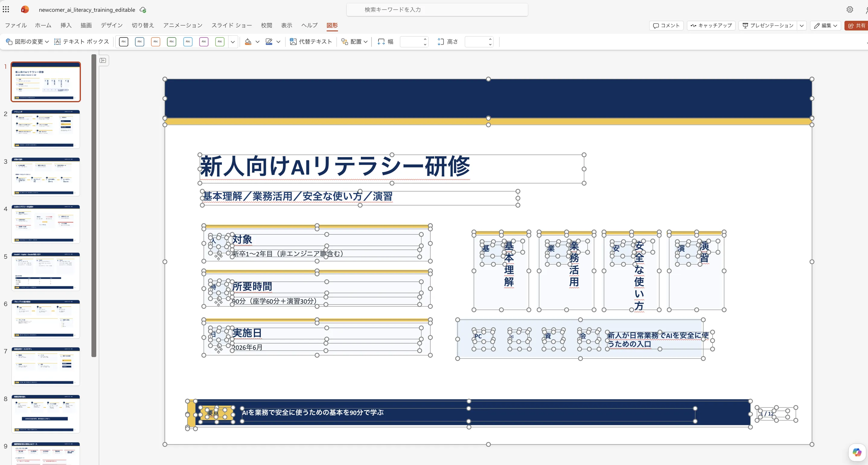Switch to the ホーム tab

tap(43, 25)
